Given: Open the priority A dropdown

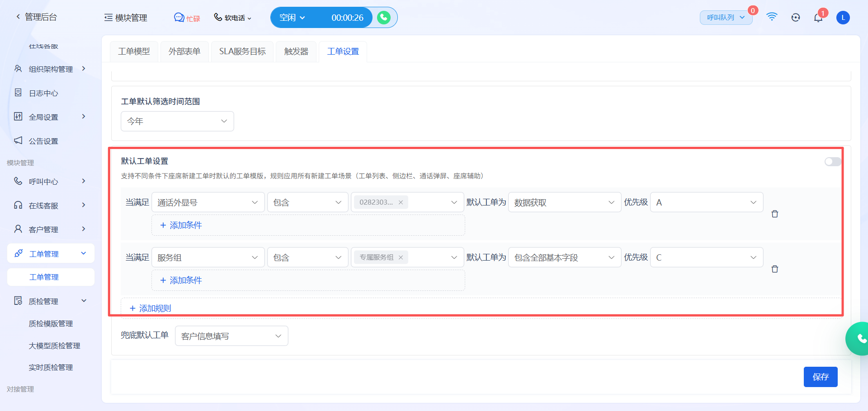Looking at the screenshot, I should [707, 202].
